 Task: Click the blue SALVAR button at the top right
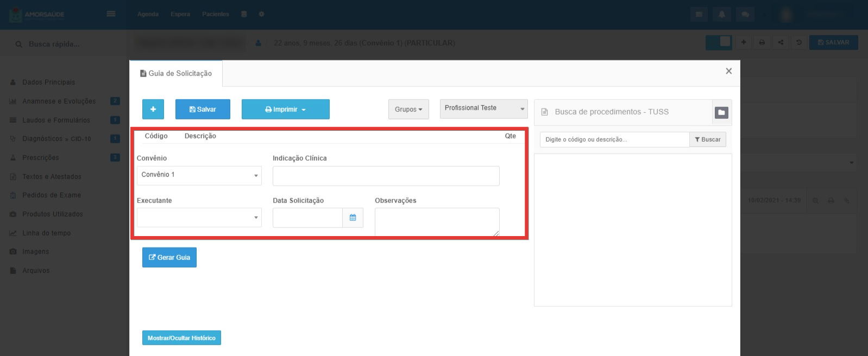(834, 42)
